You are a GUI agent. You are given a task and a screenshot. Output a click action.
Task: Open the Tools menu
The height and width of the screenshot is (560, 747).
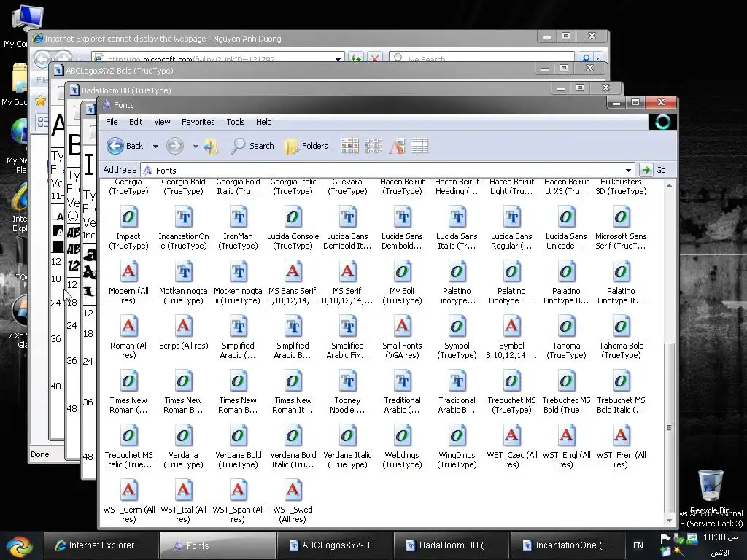(236, 122)
